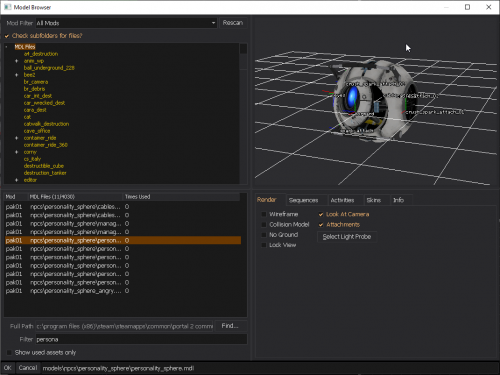500x375 pixels.
Task: Select the cave_office folder
Action: click(x=37, y=131)
